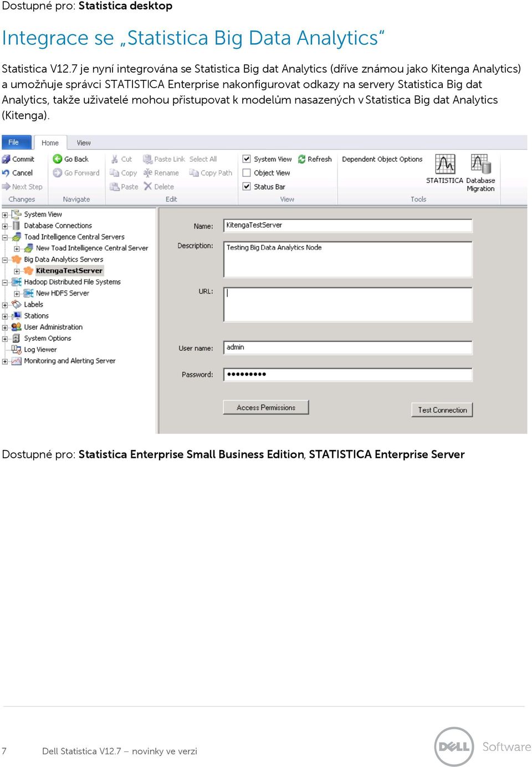Select the Stations icon in tree

coord(17,316)
